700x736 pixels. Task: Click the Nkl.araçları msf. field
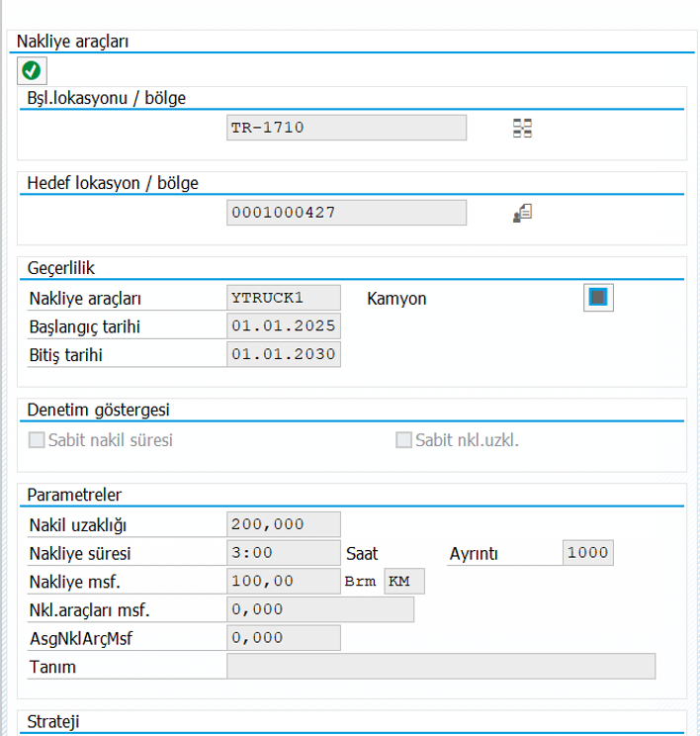click(x=320, y=609)
